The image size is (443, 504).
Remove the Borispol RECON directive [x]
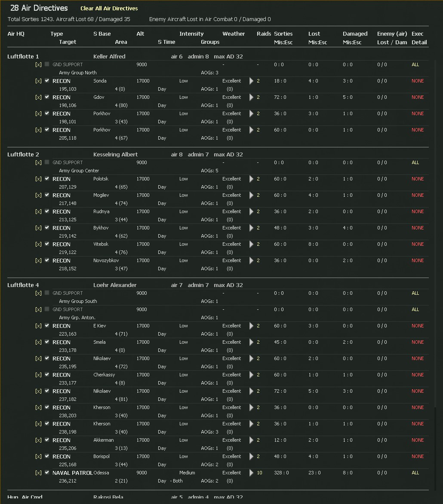point(38,456)
